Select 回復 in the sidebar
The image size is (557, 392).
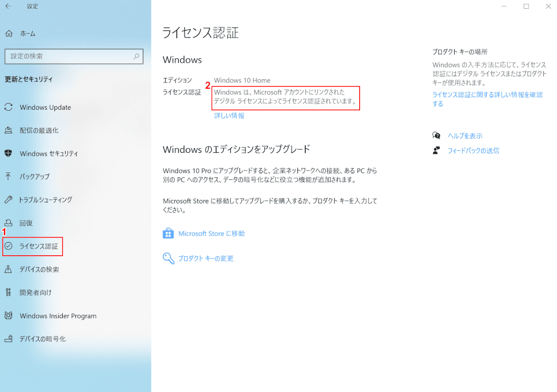[x=26, y=223]
